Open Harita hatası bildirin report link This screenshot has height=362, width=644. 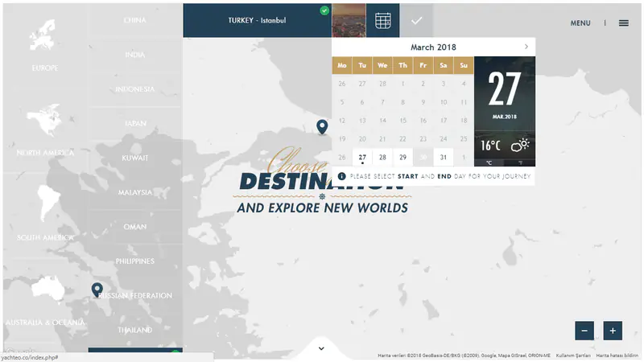pos(617,356)
